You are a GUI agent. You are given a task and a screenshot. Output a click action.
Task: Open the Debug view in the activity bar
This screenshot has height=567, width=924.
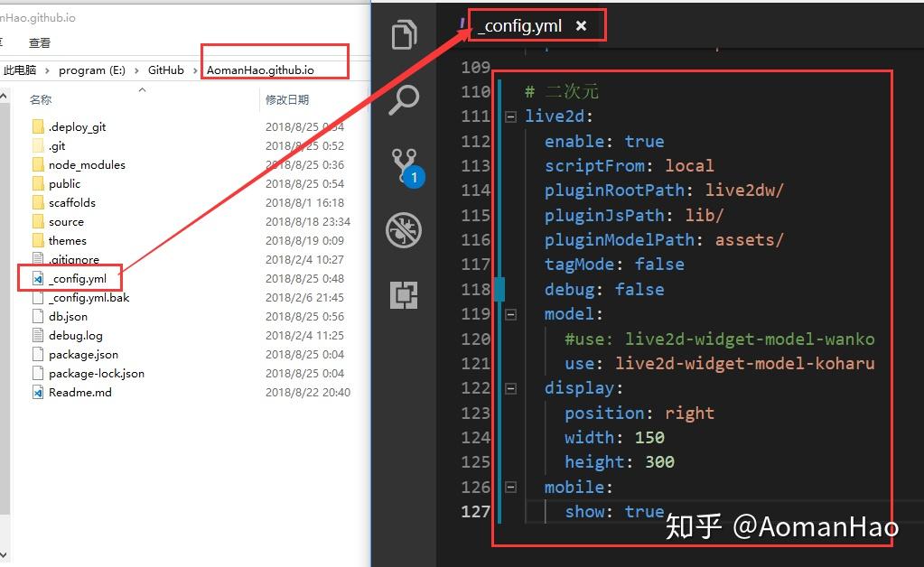pos(403,230)
